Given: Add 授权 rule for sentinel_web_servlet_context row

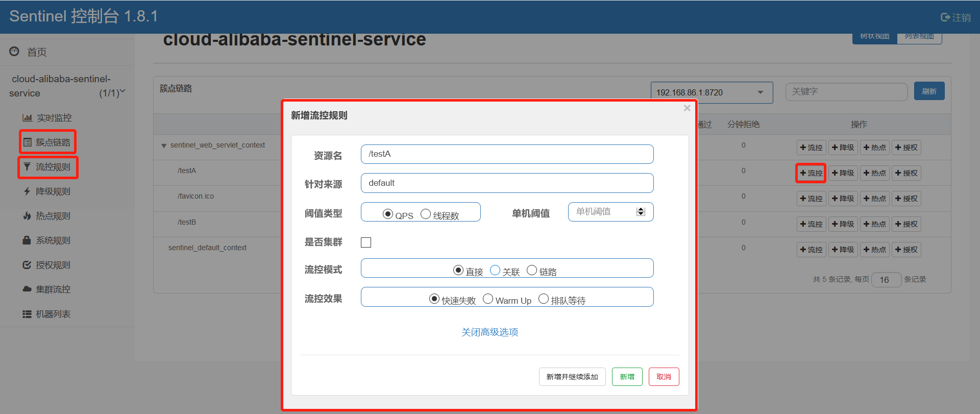Looking at the screenshot, I should coord(906,148).
